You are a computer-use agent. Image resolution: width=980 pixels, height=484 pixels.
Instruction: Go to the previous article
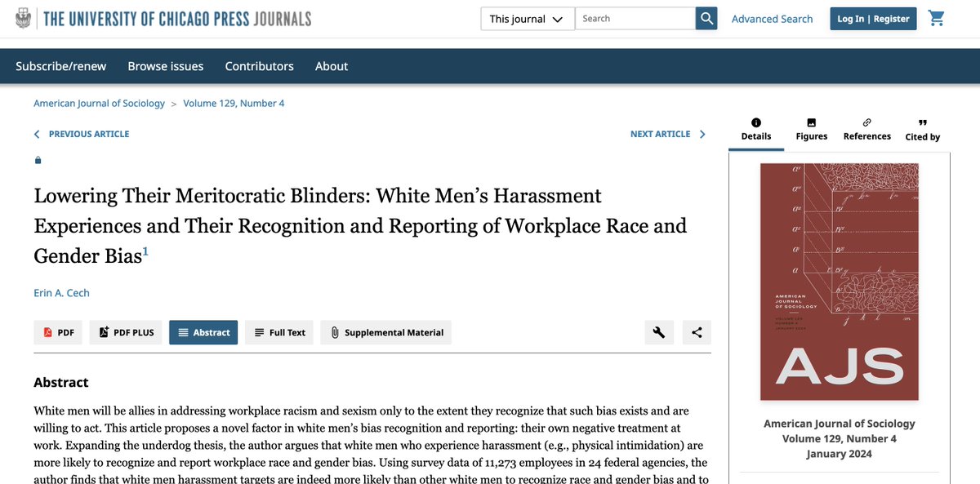(81, 134)
